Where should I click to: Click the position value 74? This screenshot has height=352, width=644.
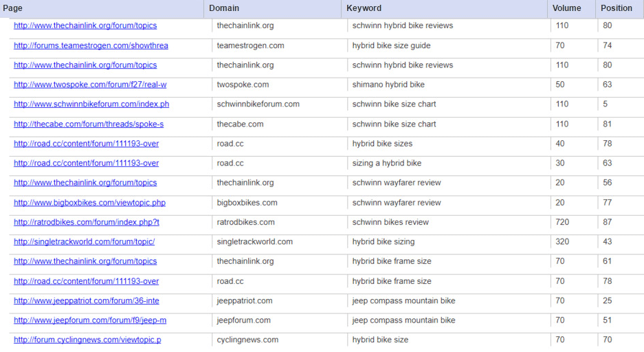coord(608,45)
